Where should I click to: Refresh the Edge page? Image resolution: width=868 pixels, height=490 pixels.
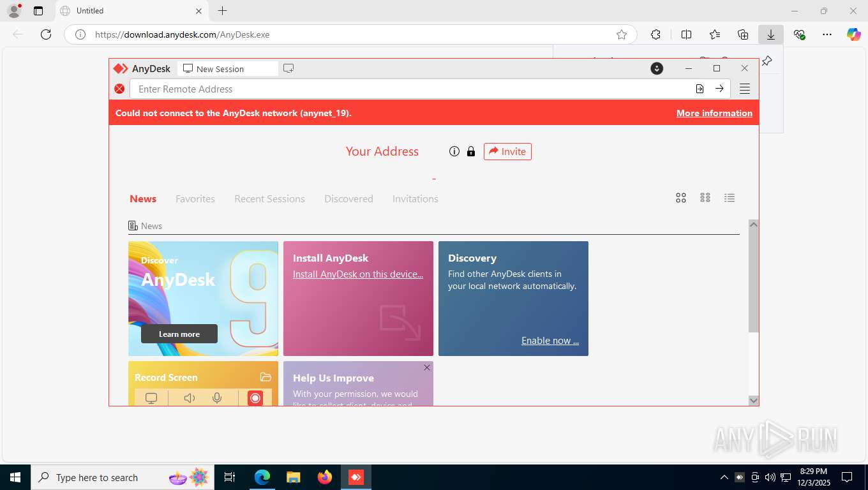[46, 34]
